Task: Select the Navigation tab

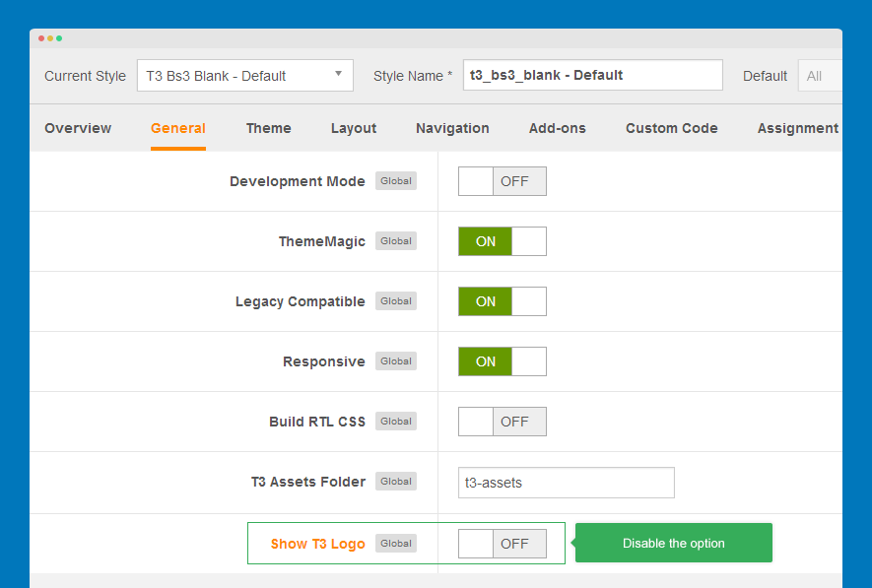Action: tap(452, 128)
